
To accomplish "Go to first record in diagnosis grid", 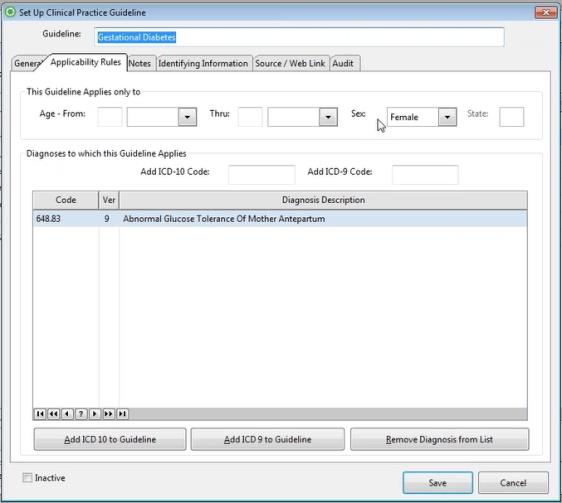I will coord(40,414).
